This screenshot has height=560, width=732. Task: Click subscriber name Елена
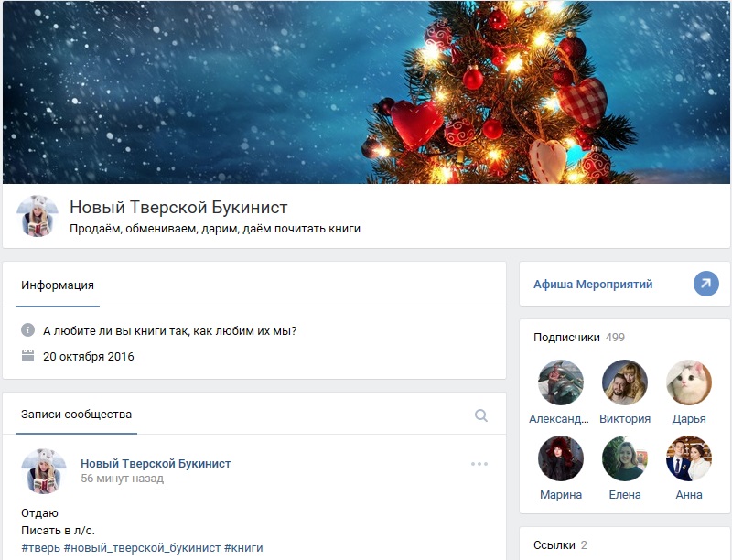click(625, 495)
